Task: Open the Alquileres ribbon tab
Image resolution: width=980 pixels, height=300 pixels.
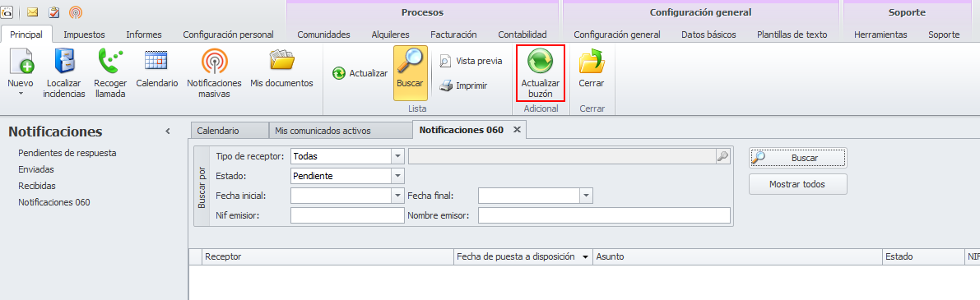Action: click(x=391, y=35)
